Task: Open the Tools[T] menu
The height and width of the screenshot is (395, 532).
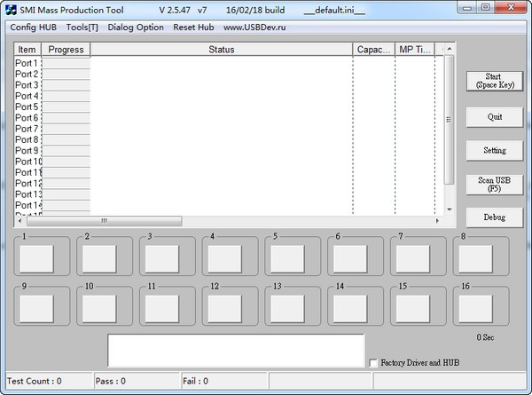Action: [82, 27]
